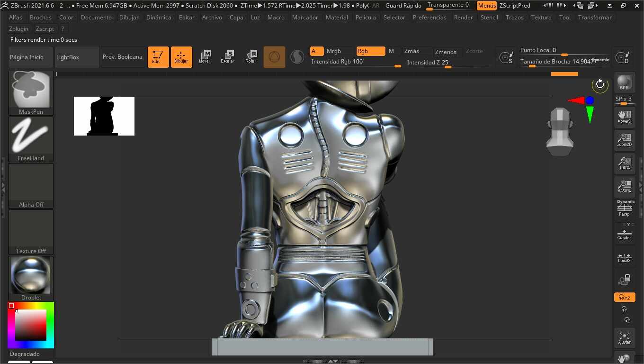Click the Tamaño de Brocha slider
The width and height of the screenshot is (644, 364).
pyautogui.click(x=564, y=62)
